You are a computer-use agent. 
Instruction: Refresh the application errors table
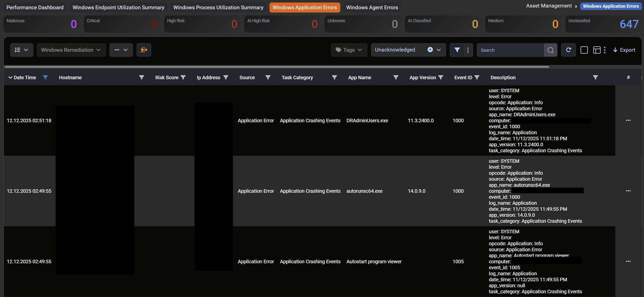coord(568,50)
